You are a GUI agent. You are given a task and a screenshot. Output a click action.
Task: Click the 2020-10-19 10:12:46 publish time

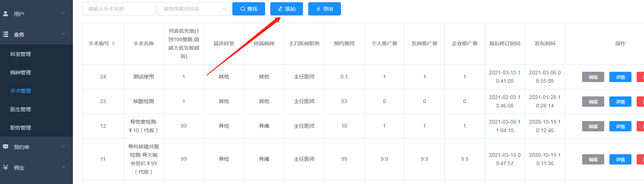click(545, 126)
